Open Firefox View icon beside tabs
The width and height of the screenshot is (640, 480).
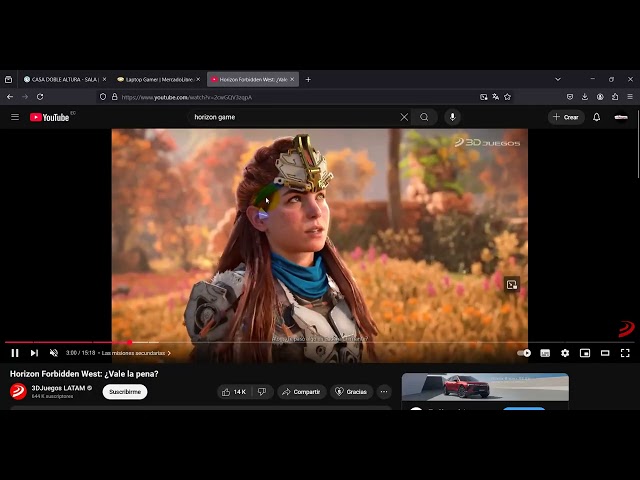(8, 80)
